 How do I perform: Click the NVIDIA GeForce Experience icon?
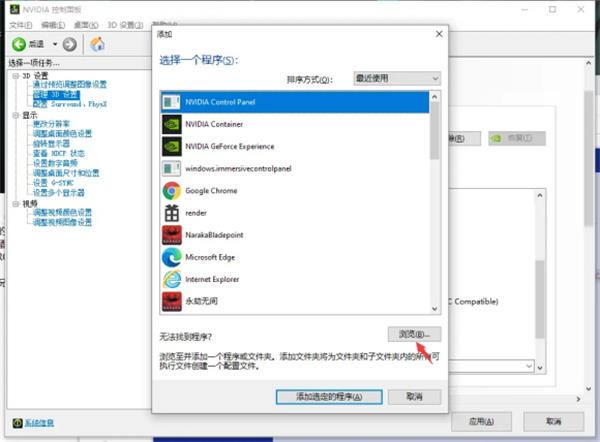(171, 147)
